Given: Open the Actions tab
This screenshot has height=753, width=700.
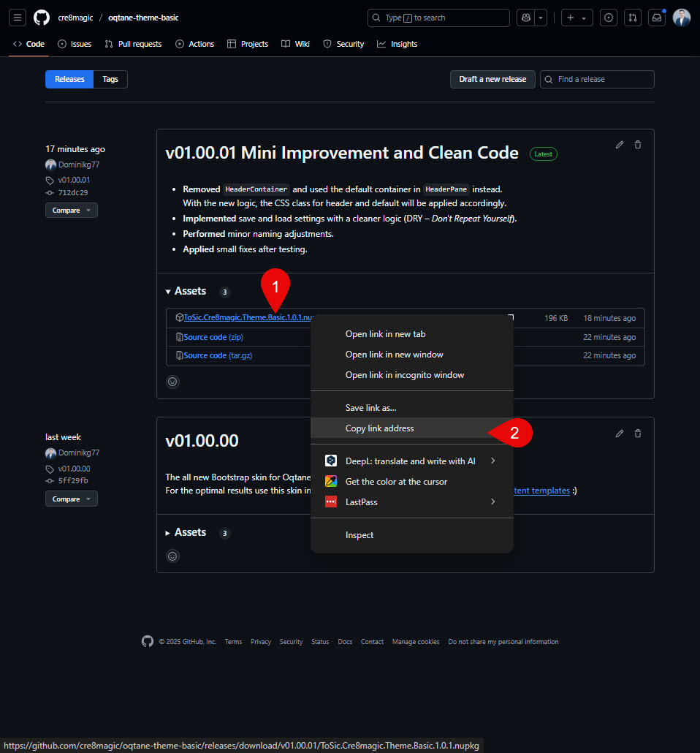Looking at the screenshot, I should (x=195, y=44).
